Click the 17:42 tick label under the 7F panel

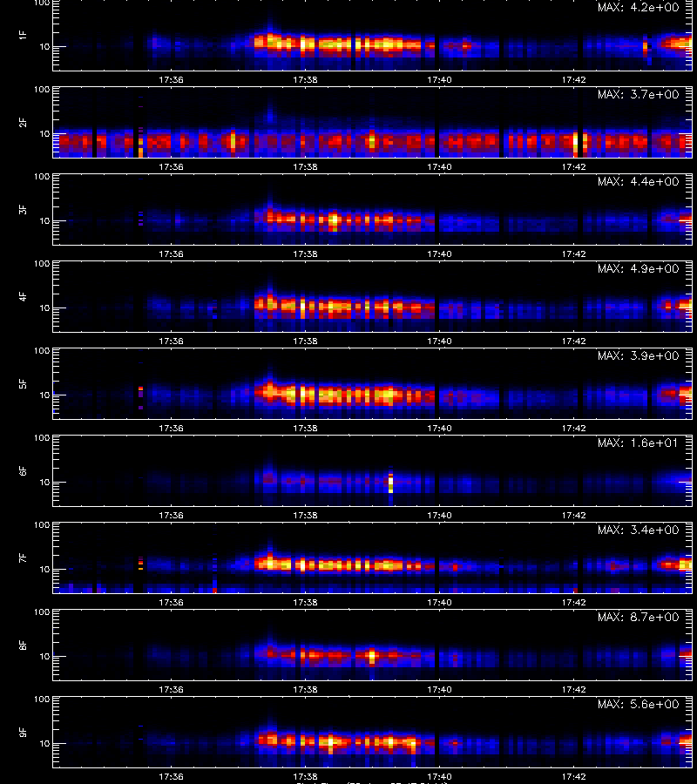click(x=573, y=603)
